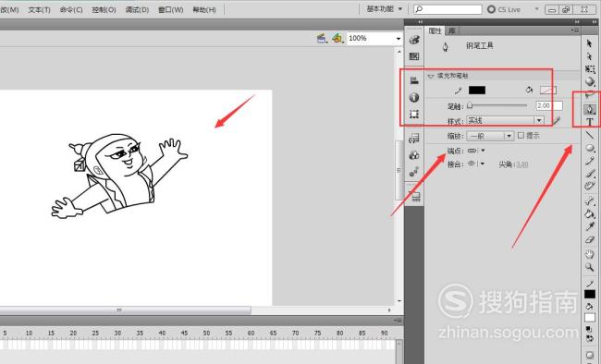Click the fill color none swatch
The height and width of the screenshot is (364, 601).
point(547,90)
